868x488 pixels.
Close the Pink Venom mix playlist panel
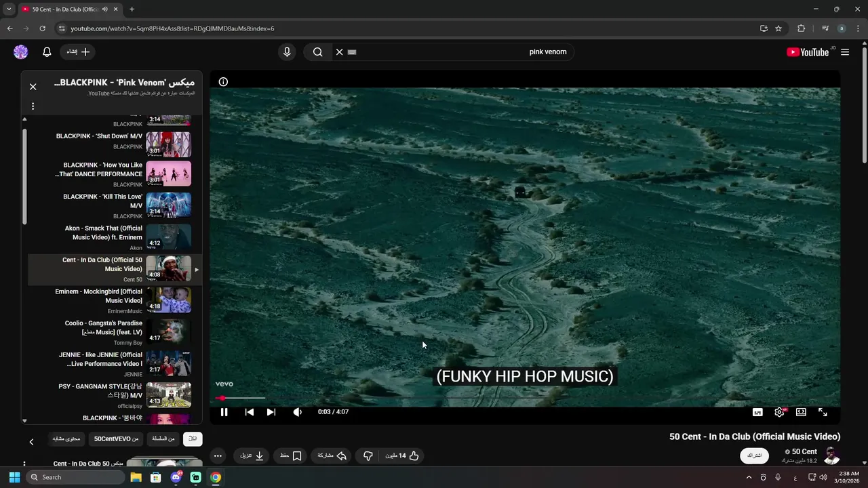point(33,87)
